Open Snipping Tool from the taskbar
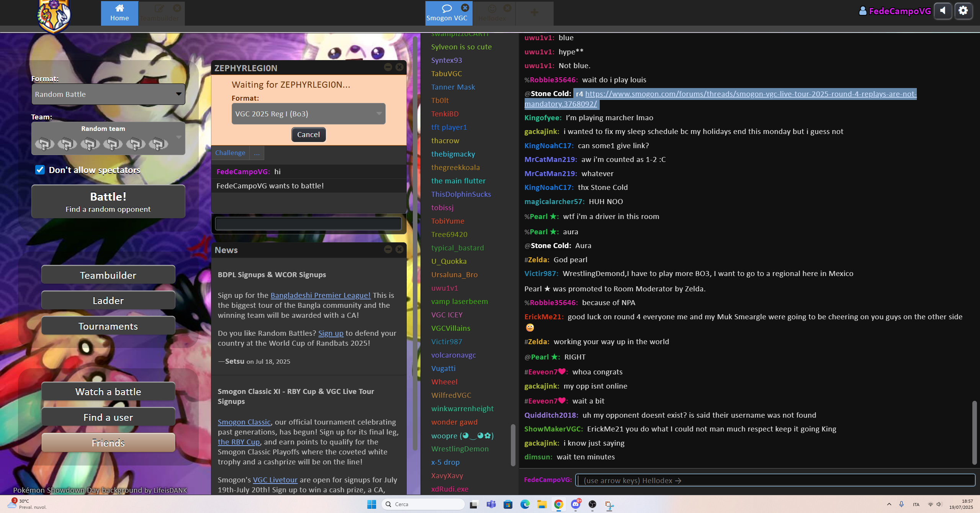980x513 pixels. point(609,504)
